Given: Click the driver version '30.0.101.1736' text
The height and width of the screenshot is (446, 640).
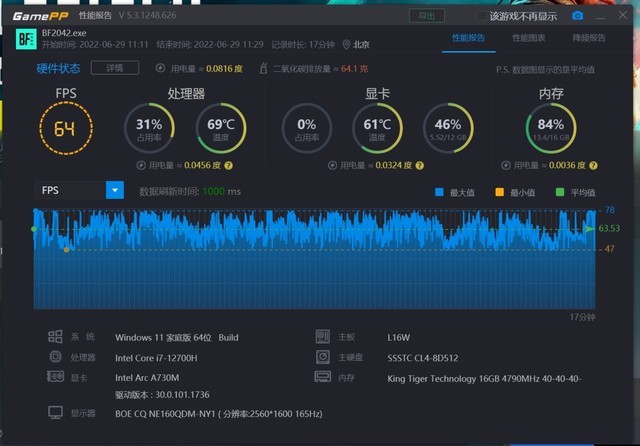Looking at the screenshot, I should tap(182, 395).
